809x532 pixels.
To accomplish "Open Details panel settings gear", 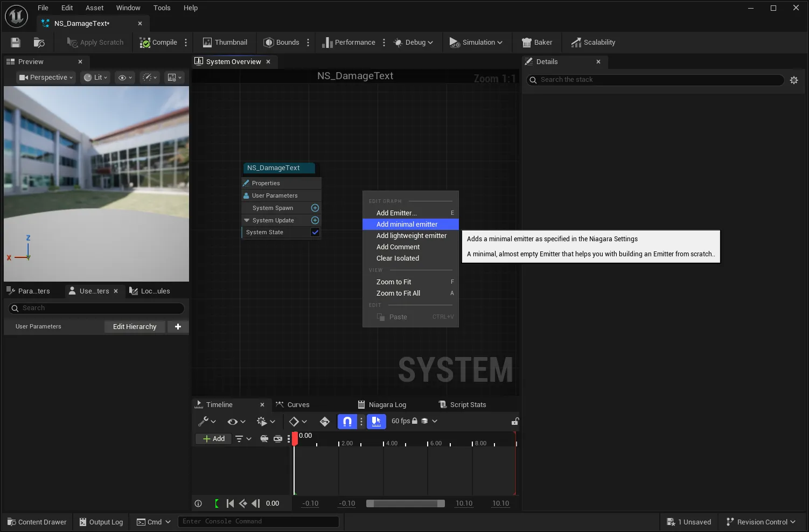I will [x=794, y=80].
